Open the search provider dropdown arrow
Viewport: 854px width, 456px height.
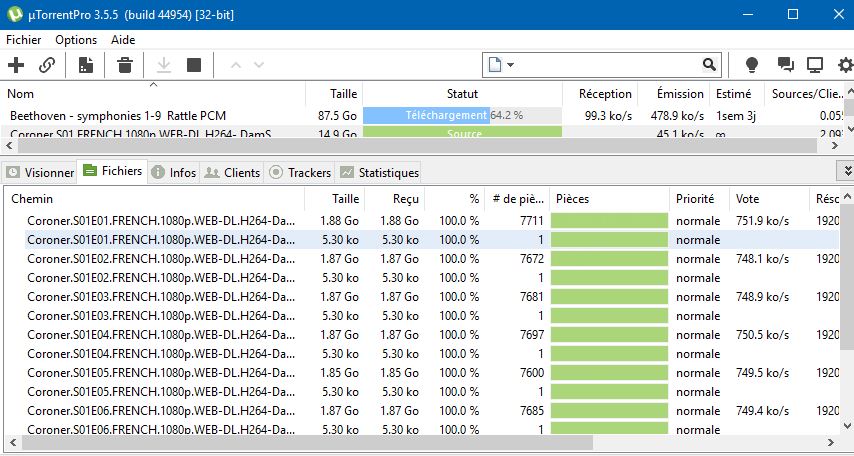pyautogui.click(x=511, y=65)
